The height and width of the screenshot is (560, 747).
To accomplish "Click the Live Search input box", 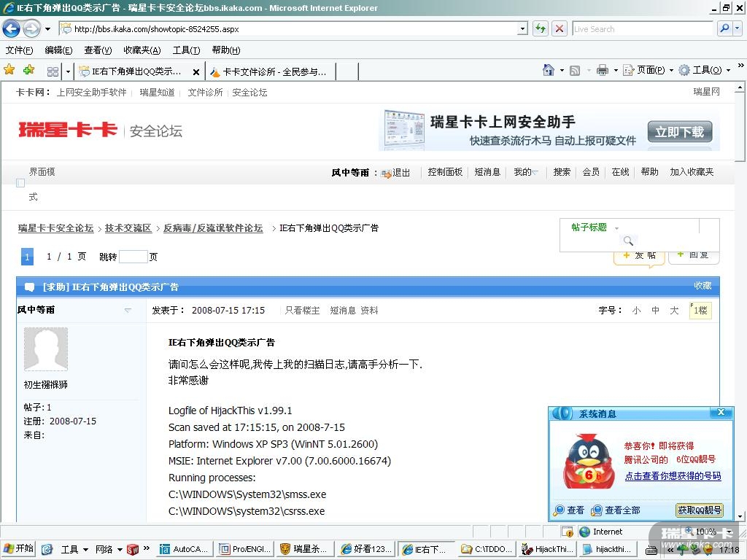I will (x=642, y=28).
